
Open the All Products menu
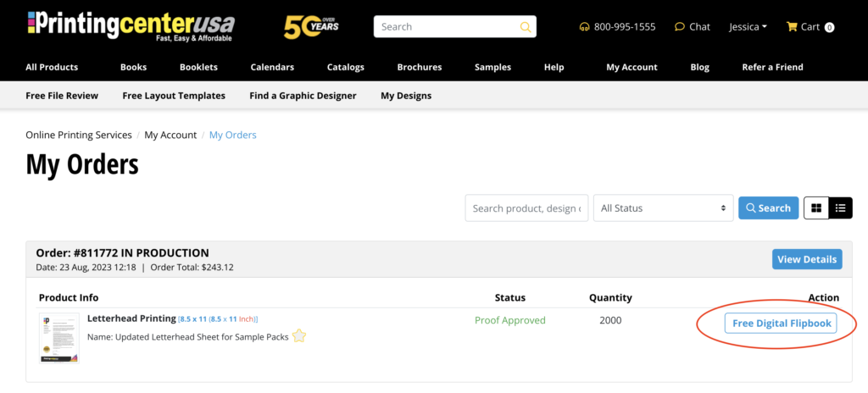click(52, 67)
